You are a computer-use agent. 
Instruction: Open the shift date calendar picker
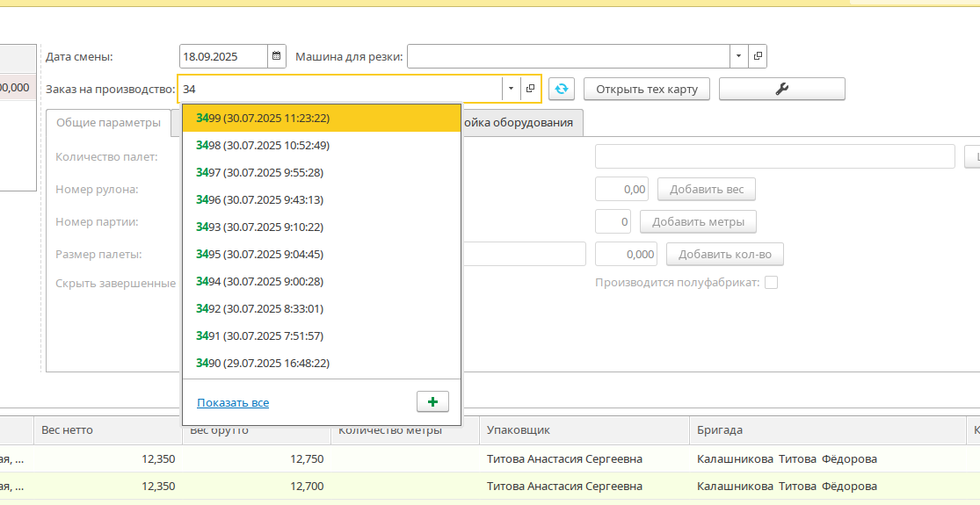(x=277, y=56)
